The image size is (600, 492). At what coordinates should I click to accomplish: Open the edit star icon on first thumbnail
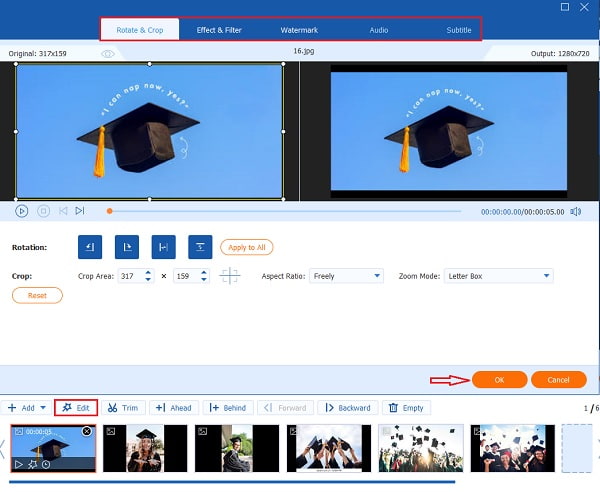32,464
